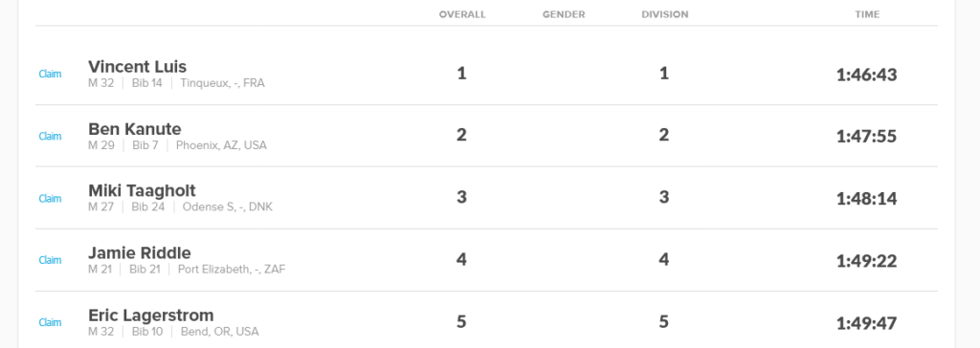The image size is (980, 348).
Task: Select finish time 1:49:22
Action: point(866,261)
